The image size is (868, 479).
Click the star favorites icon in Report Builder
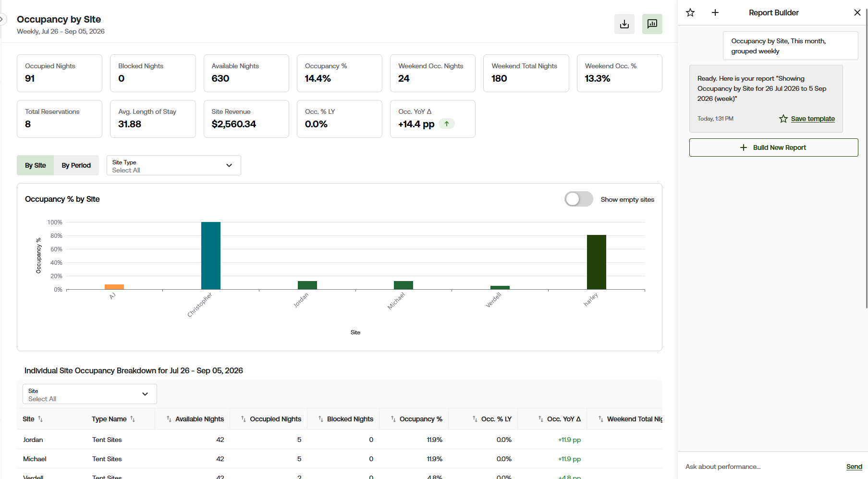(x=690, y=12)
